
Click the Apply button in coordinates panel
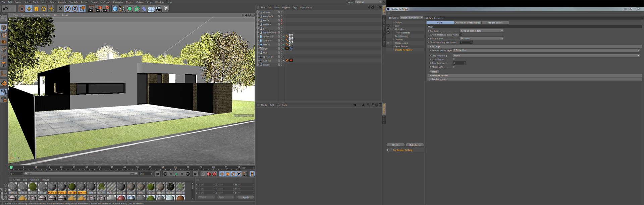[x=246, y=198]
